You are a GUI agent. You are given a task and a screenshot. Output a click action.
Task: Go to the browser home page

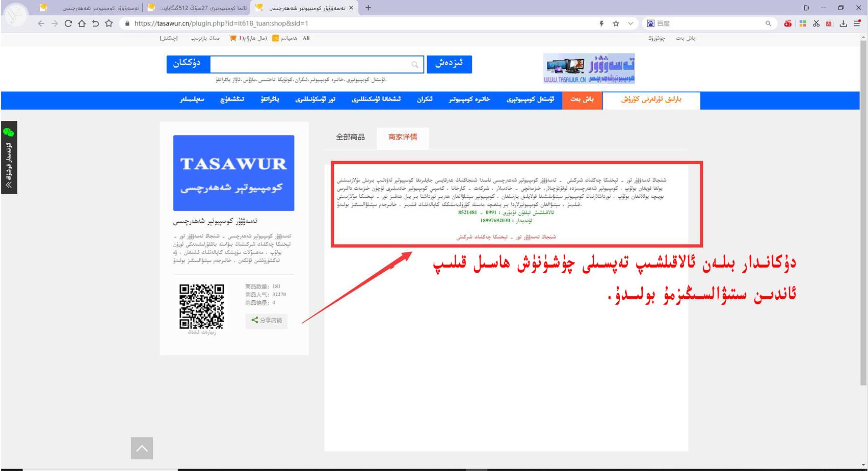coord(82,23)
